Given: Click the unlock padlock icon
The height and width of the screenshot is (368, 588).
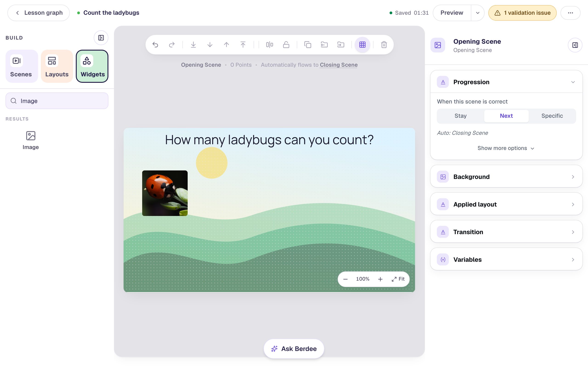Looking at the screenshot, I should [x=286, y=45].
